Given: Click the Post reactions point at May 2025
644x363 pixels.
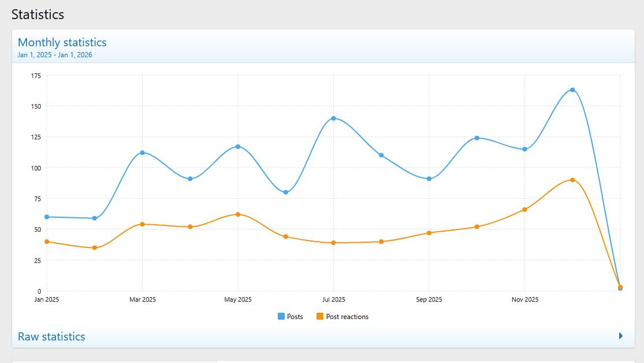Looking at the screenshot, I should click(238, 214).
